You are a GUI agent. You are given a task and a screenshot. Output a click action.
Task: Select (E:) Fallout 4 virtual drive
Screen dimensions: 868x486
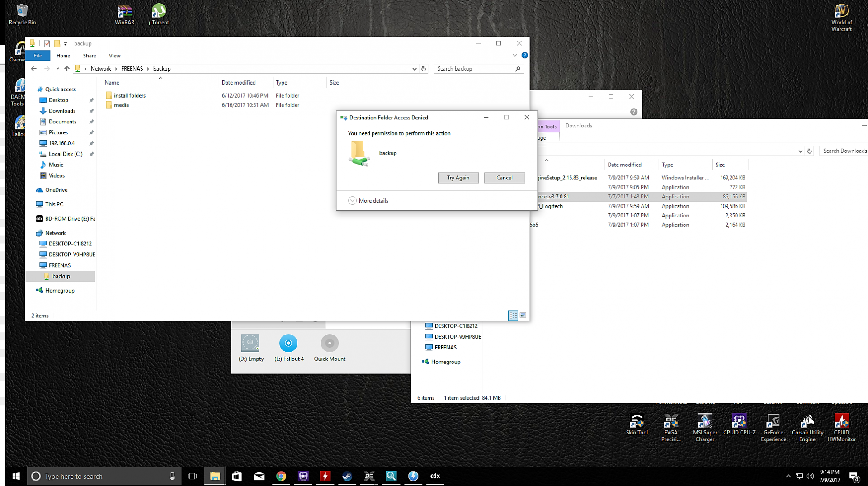(x=289, y=348)
